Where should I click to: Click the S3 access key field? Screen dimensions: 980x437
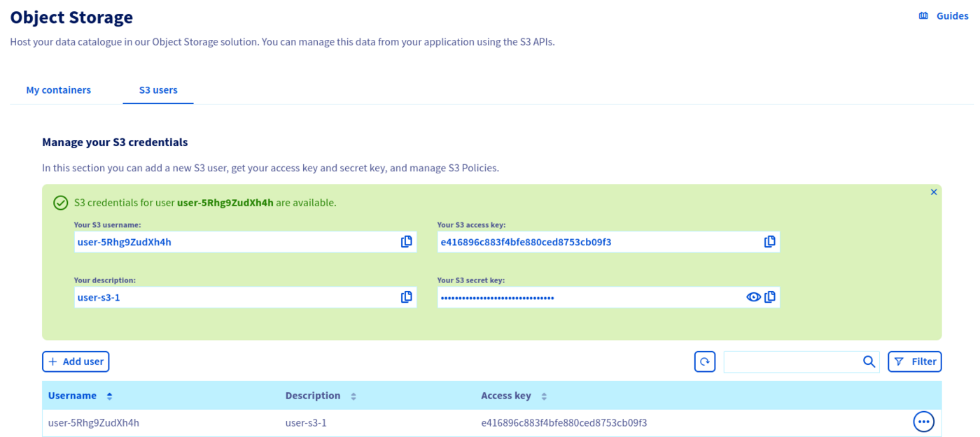[595, 242]
